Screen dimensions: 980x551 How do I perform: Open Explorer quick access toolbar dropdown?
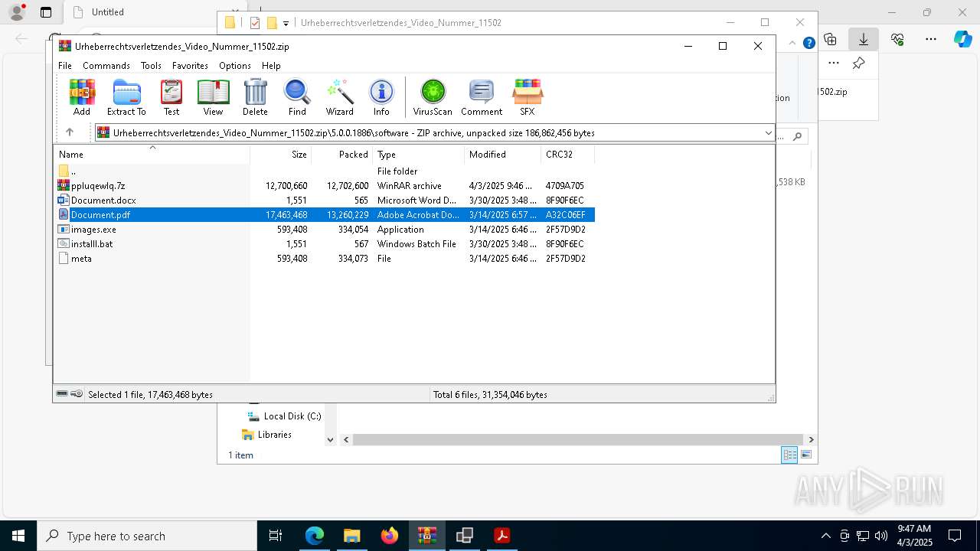tap(286, 24)
